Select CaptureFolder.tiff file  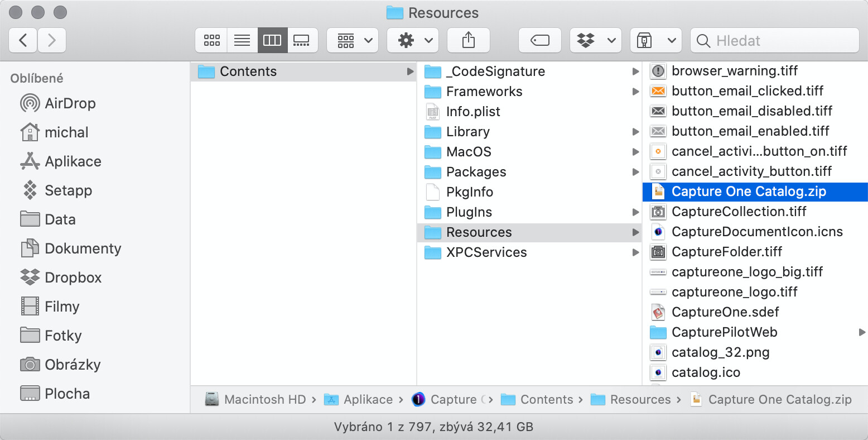(755, 252)
